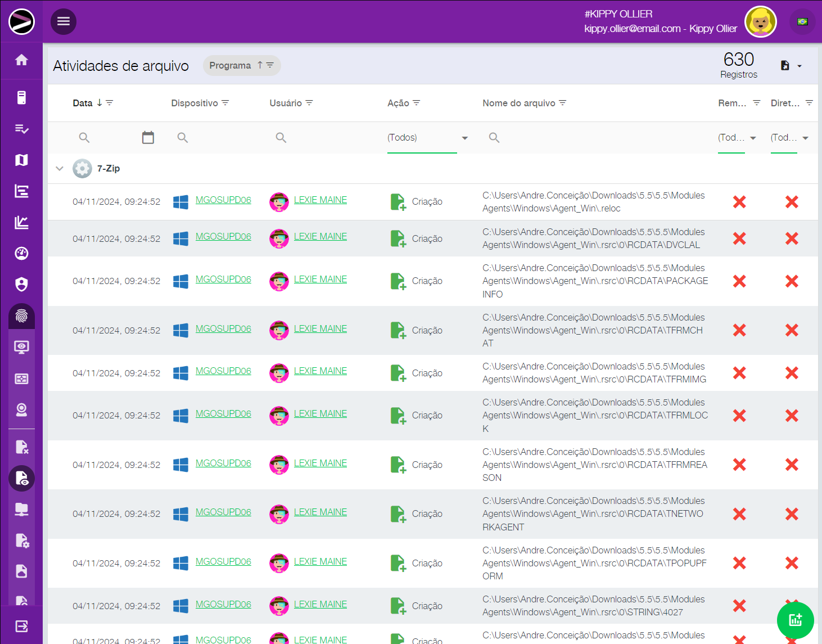The height and width of the screenshot is (644, 822).
Task: Open the line chart icon in sidebar
Action: 21,223
